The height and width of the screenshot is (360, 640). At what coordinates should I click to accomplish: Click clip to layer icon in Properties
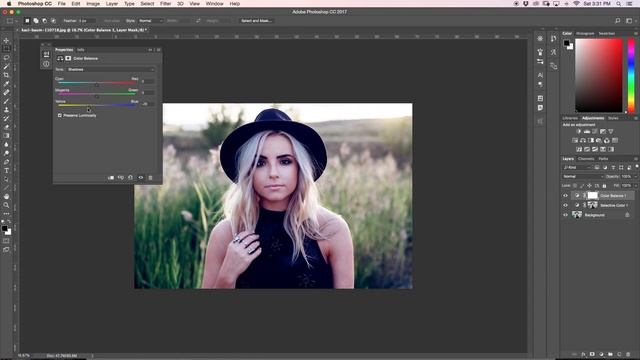tap(111, 178)
